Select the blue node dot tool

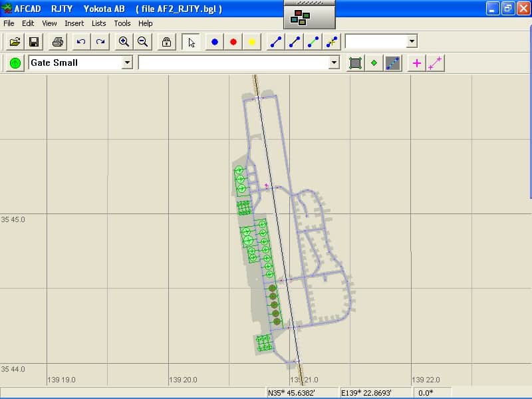pyautogui.click(x=215, y=42)
